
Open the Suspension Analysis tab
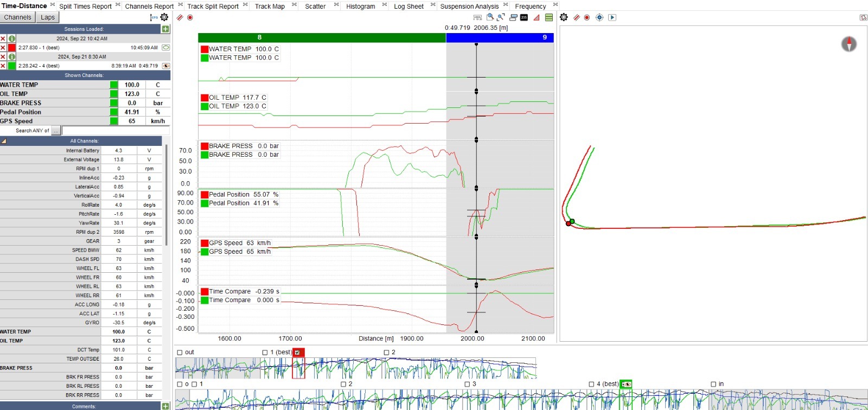(x=469, y=7)
